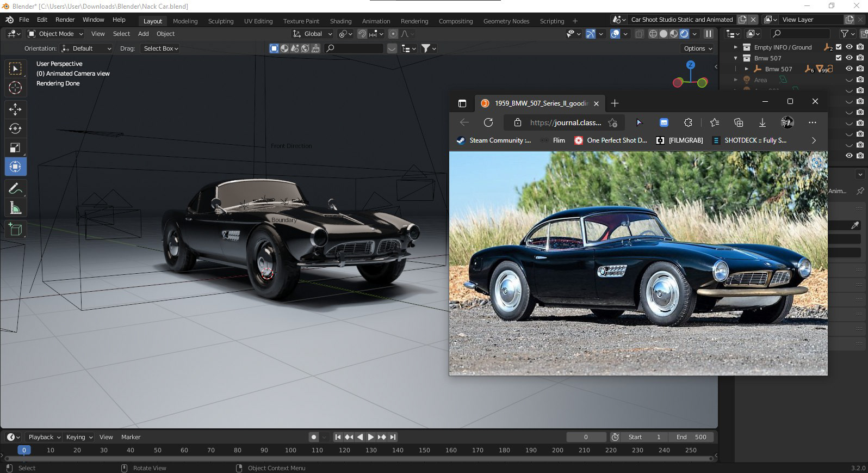Open the Steam Community bookmark

[494, 140]
